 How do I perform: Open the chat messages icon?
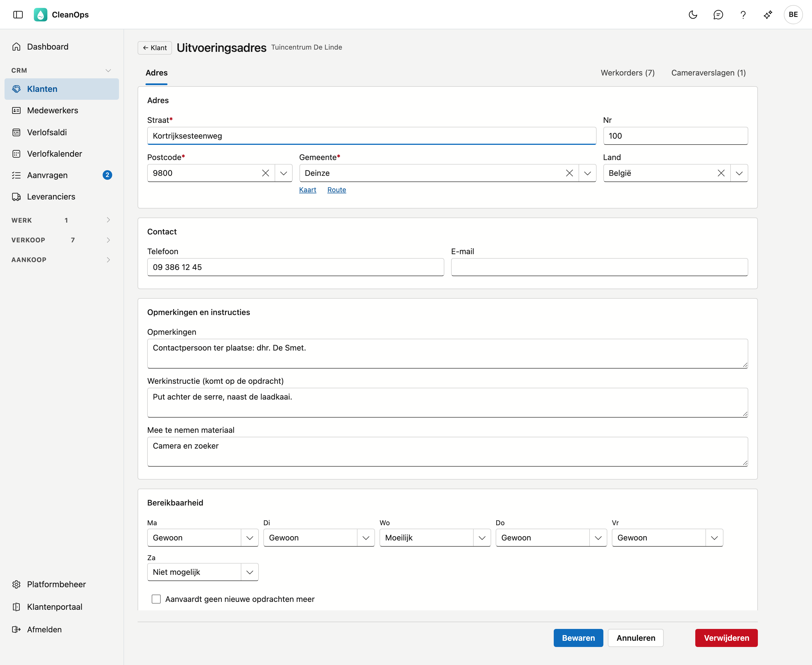(x=718, y=15)
